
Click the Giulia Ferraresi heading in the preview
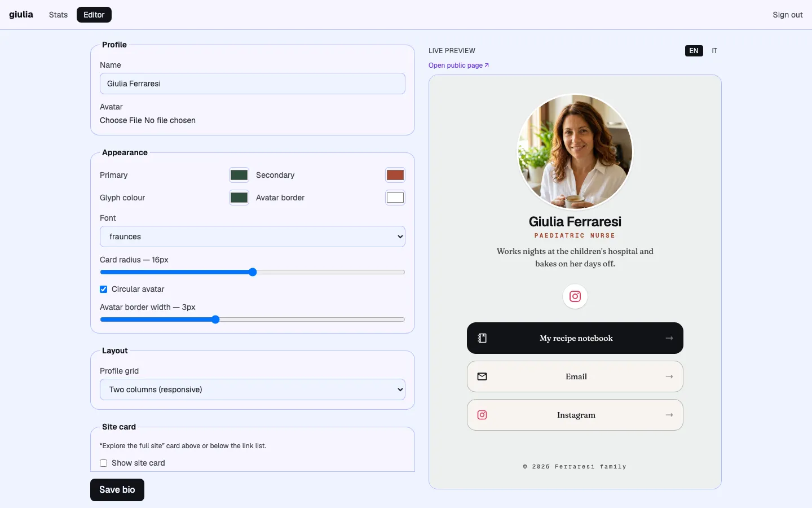coord(575,222)
